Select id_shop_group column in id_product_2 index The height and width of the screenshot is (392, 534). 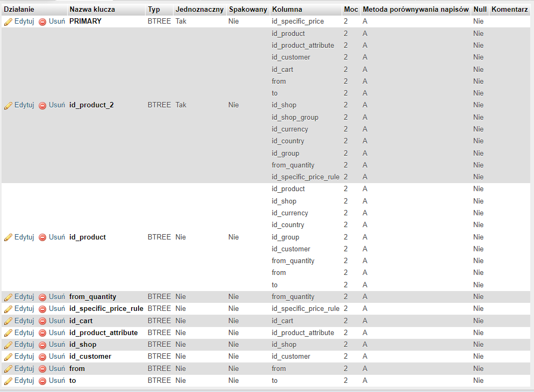295,118
